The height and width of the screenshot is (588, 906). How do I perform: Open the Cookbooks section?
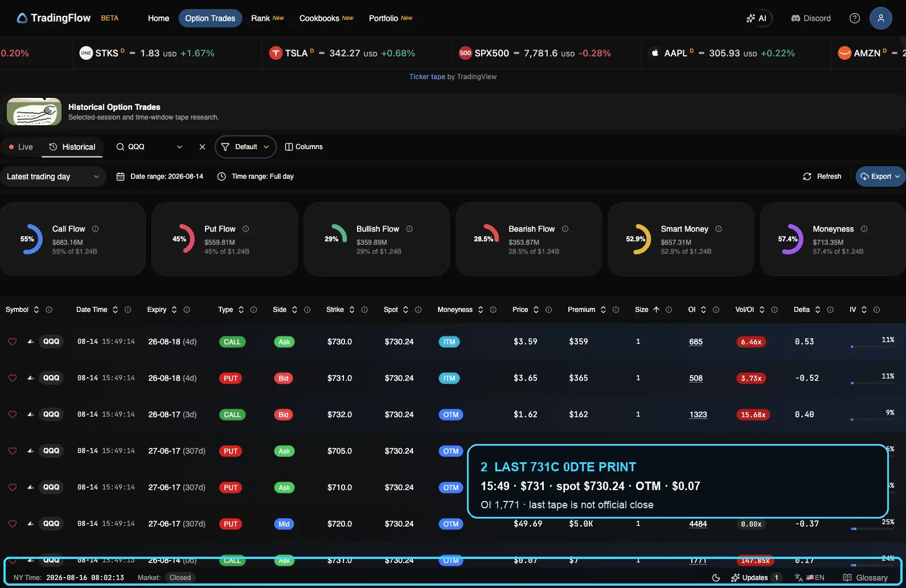click(326, 18)
